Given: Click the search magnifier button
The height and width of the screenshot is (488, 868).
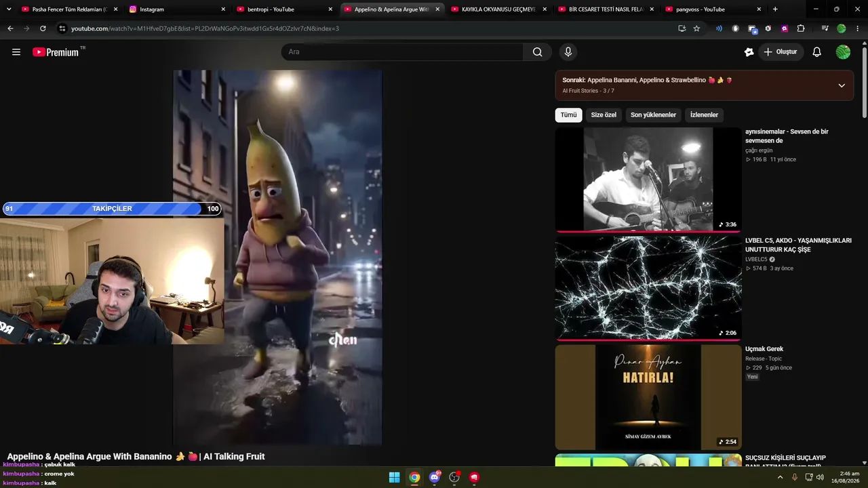Looking at the screenshot, I should point(538,52).
